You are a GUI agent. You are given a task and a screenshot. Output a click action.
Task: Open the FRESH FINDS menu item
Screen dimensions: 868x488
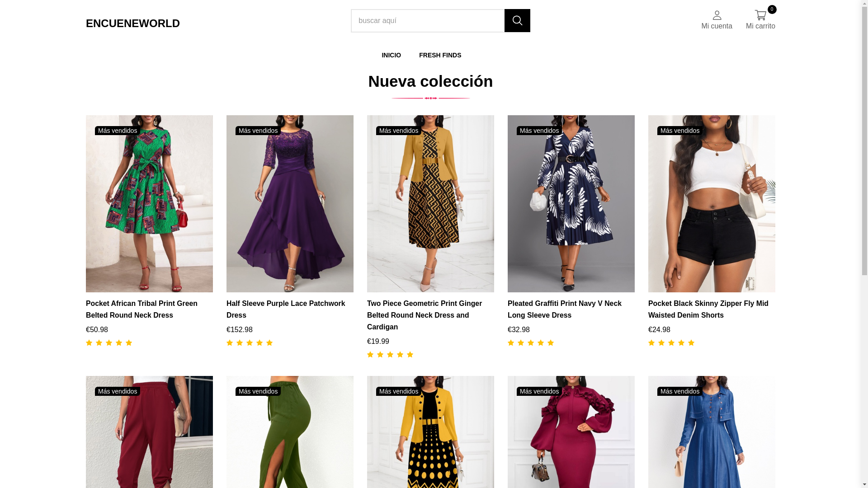tap(440, 55)
